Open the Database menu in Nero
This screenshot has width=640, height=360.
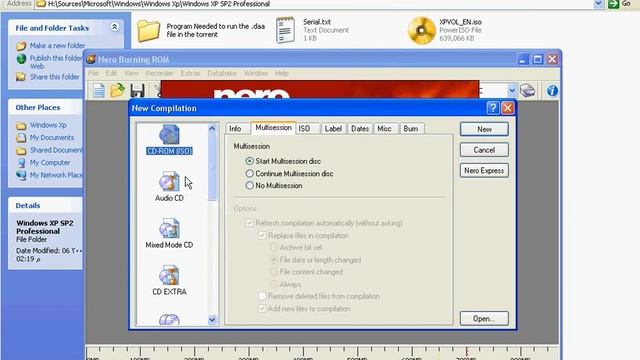(x=222, y=73)
